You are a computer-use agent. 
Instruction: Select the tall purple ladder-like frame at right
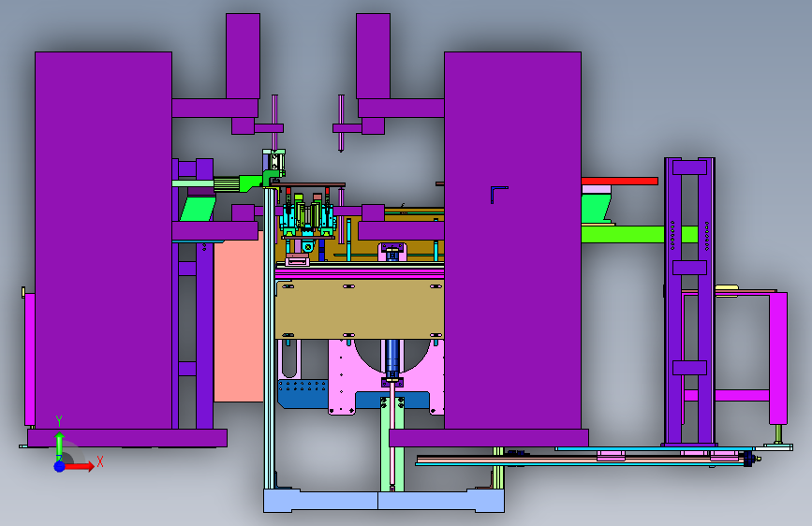click(x=690, y=301)
